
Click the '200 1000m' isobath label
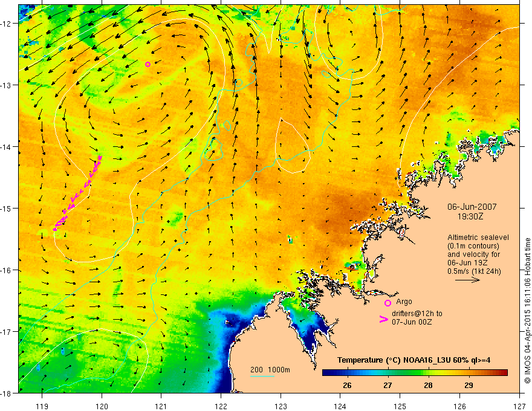(x=270, y=370)
